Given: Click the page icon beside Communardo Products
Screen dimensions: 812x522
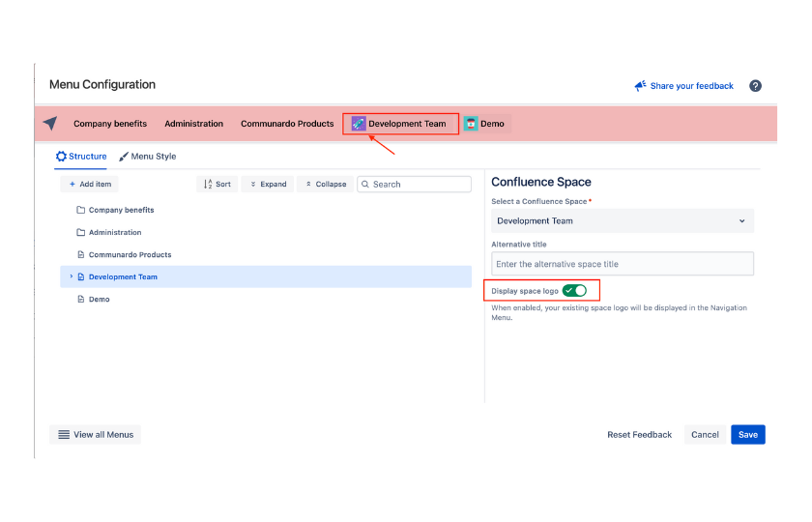Looking at the screenshot, I should point(80,255).
